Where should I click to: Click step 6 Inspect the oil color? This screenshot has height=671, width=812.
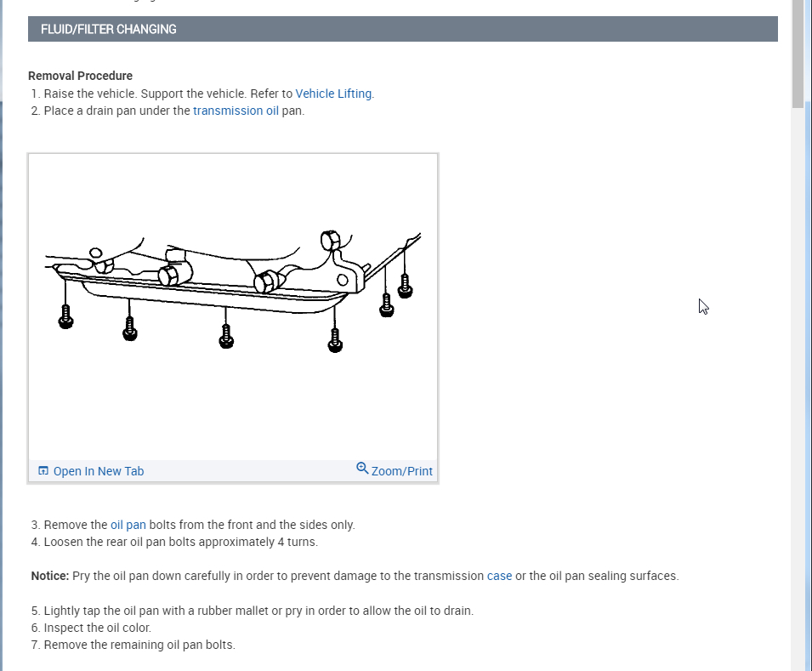(x=91, y=628)
